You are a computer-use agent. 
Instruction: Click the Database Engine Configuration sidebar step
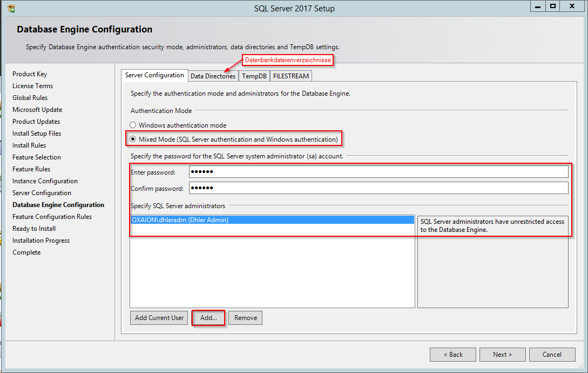click(x=58, y=205)
